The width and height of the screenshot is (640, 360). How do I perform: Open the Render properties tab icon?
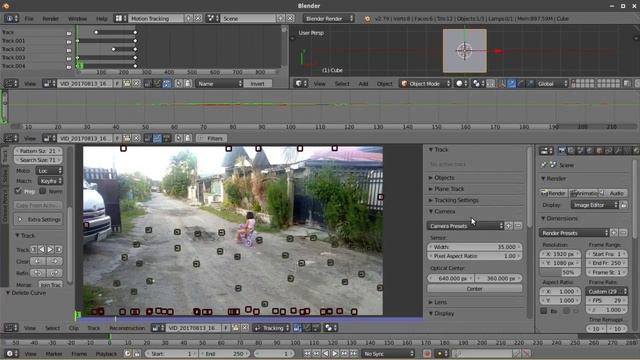(562, 151)
